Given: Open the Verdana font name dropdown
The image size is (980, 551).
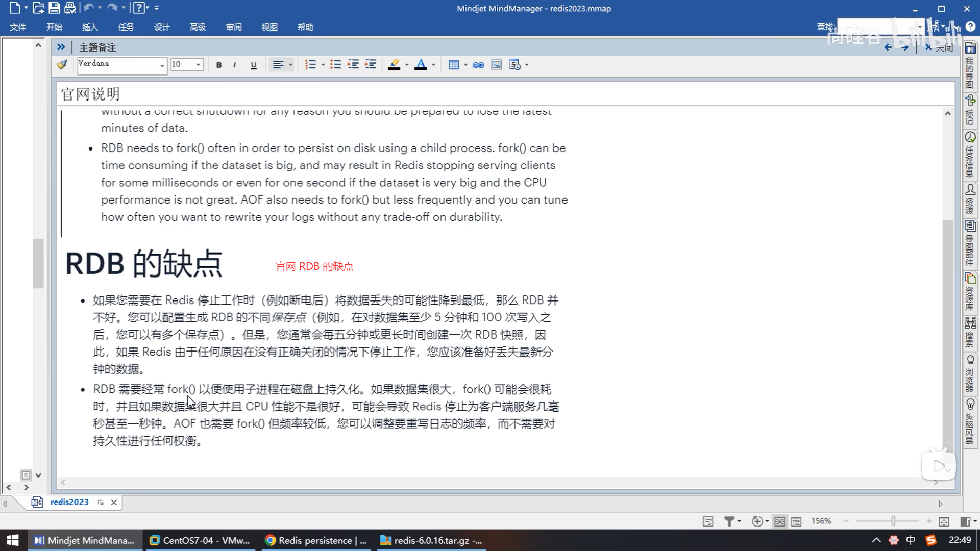Looking at the screenshot, I should [x=162, y=65].
